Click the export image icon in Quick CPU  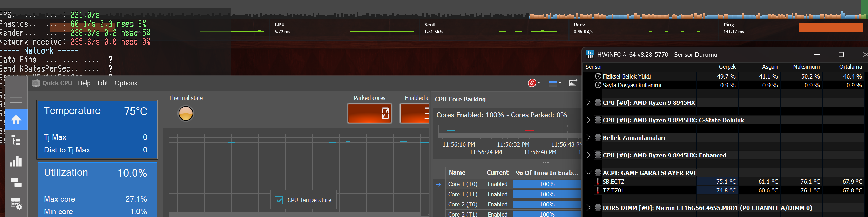573,83
